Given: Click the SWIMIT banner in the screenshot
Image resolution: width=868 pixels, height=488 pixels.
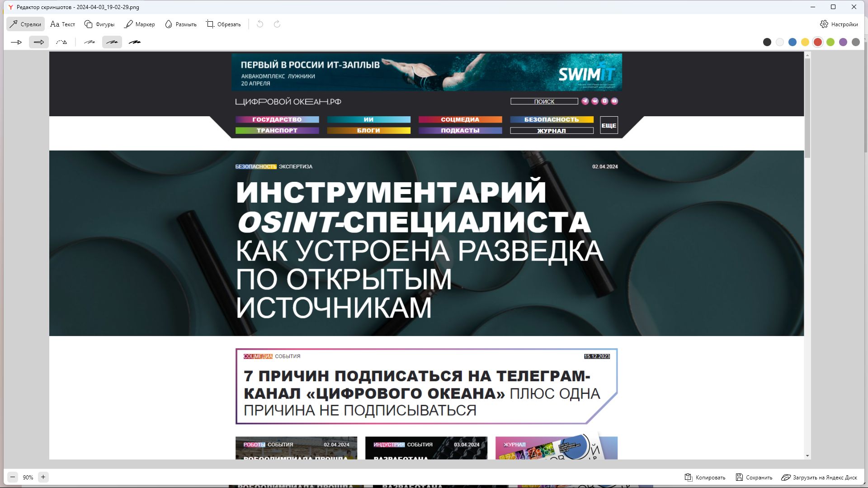Looking at the screenshot, I should click(x=426, y=72).
